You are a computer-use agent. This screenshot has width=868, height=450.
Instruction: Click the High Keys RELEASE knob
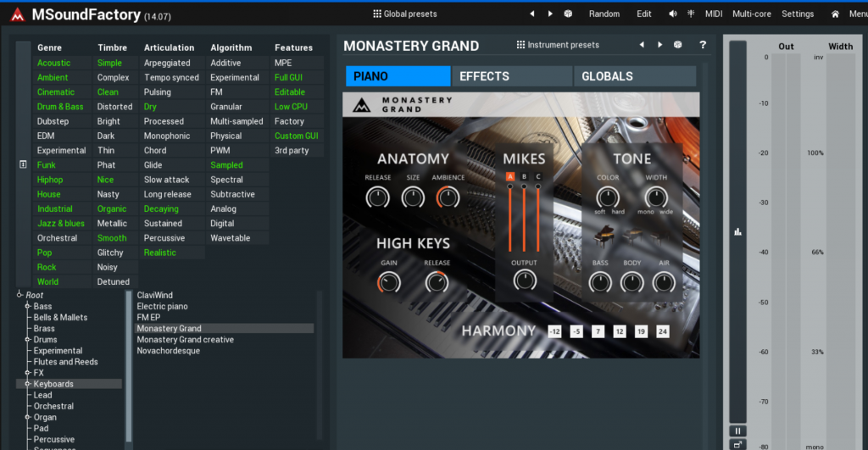point(437,282)
